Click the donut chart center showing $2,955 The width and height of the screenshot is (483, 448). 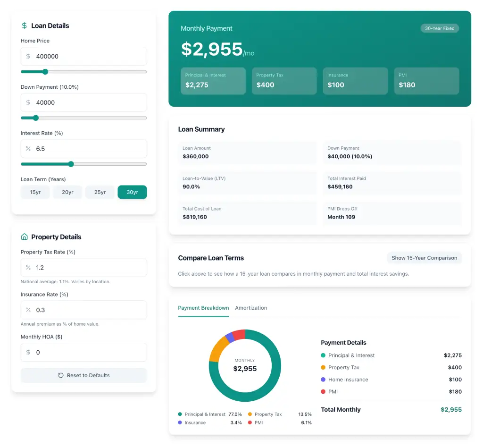click(245, 366)
